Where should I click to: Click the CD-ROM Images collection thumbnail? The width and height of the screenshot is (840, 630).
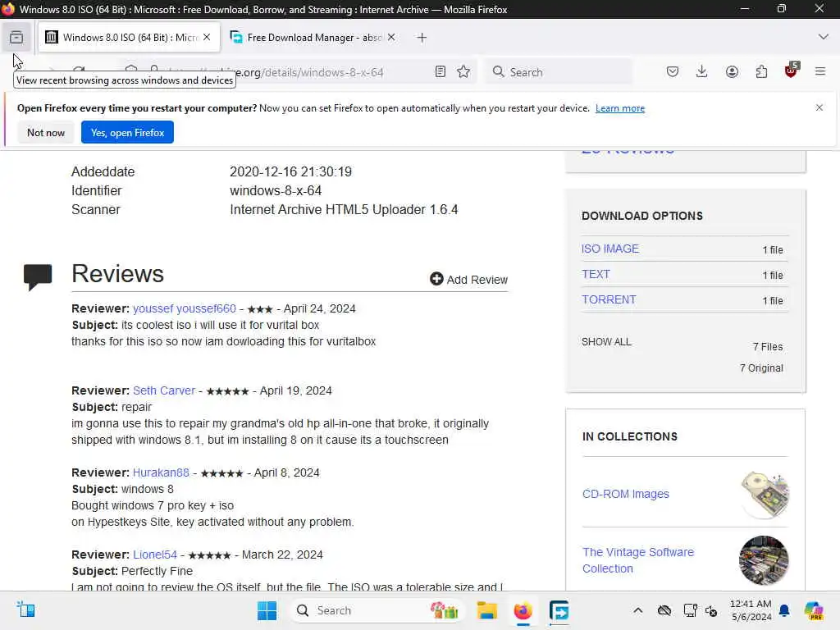pyautogui.click(x=765, y=494)
